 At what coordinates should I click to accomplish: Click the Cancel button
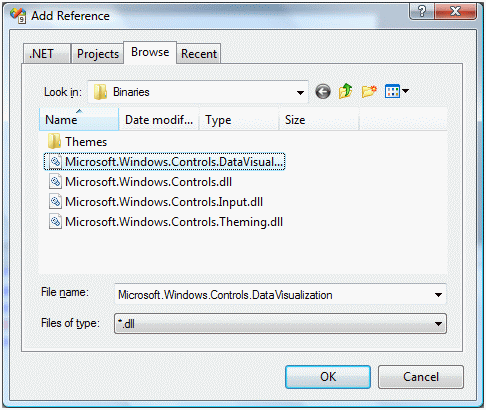(x=421, y=377)
